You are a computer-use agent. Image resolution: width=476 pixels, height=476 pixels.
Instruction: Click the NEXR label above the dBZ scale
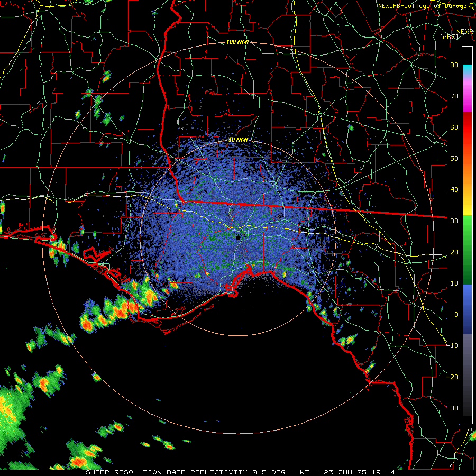click(465, 31)
